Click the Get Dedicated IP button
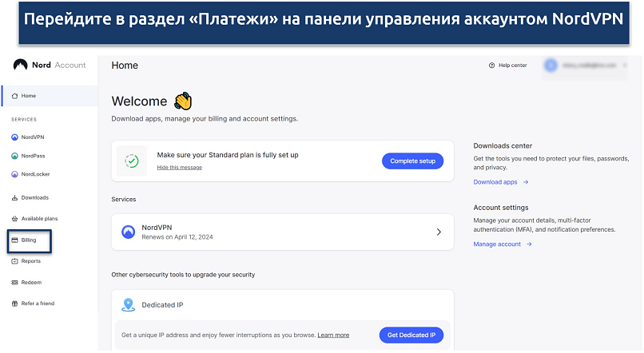 [411, 335]
